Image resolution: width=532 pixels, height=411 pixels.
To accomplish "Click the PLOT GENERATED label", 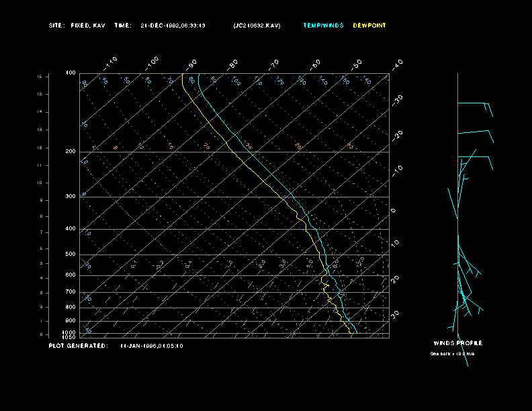I will click(78, 346).
